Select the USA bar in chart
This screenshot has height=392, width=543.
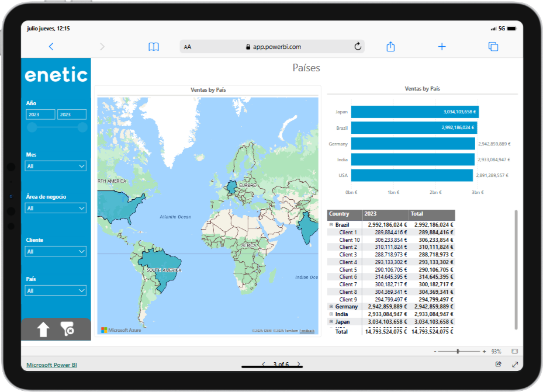click(411, 175)
